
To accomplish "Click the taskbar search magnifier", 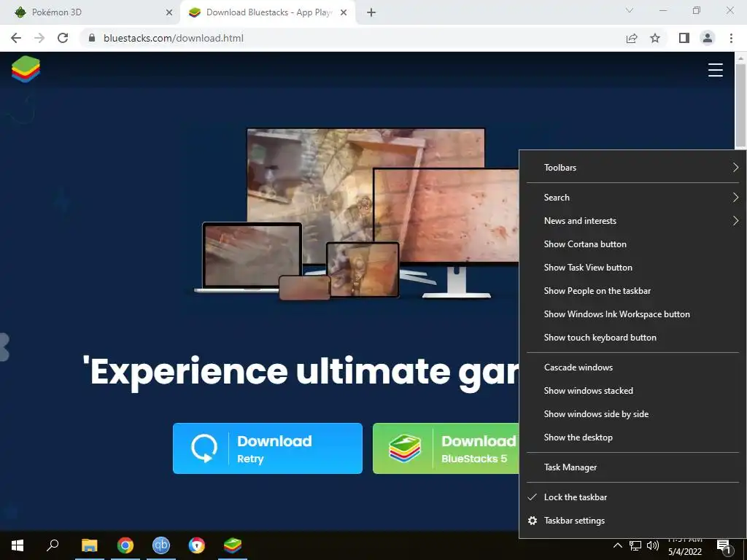I will pyautogui.click(x=53, y=545).
